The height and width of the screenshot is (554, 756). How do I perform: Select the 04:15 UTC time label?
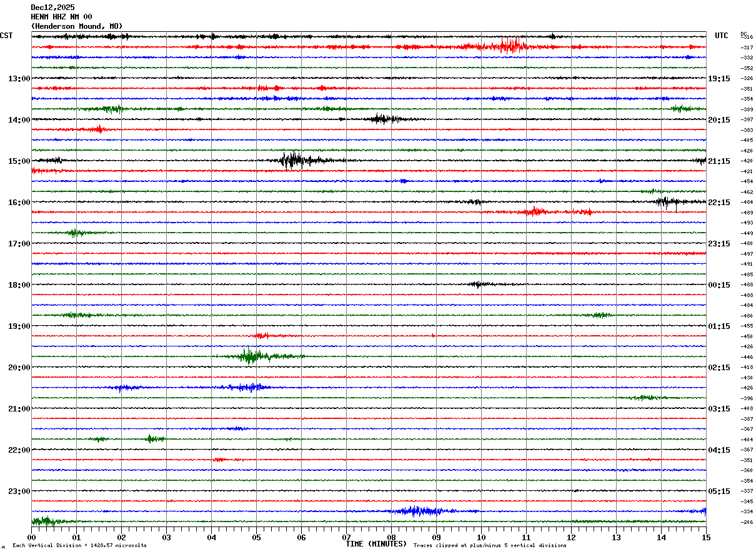pos(719,450)
